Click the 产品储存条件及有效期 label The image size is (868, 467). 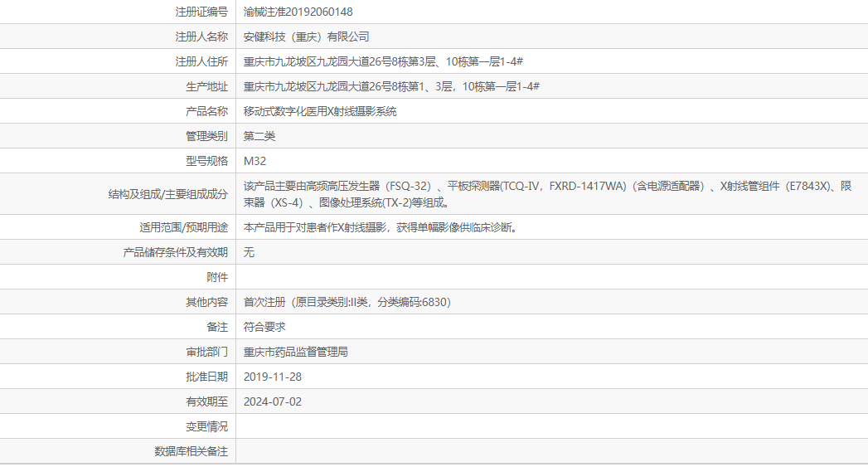(x=175, y=253)
